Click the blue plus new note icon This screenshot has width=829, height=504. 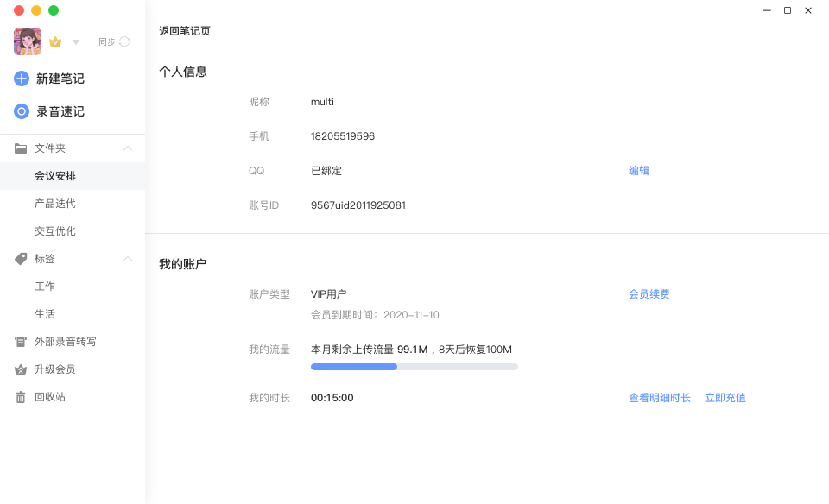coord(21,79)
